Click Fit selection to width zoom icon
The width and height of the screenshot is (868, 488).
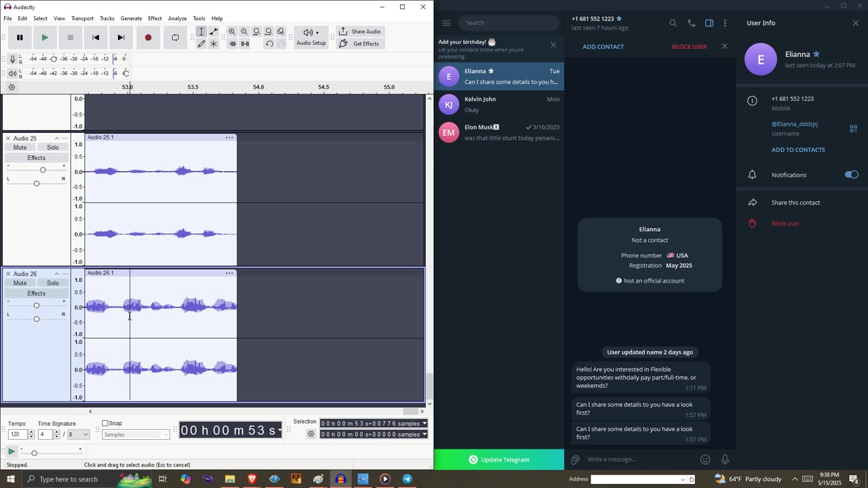pos(256,32)
